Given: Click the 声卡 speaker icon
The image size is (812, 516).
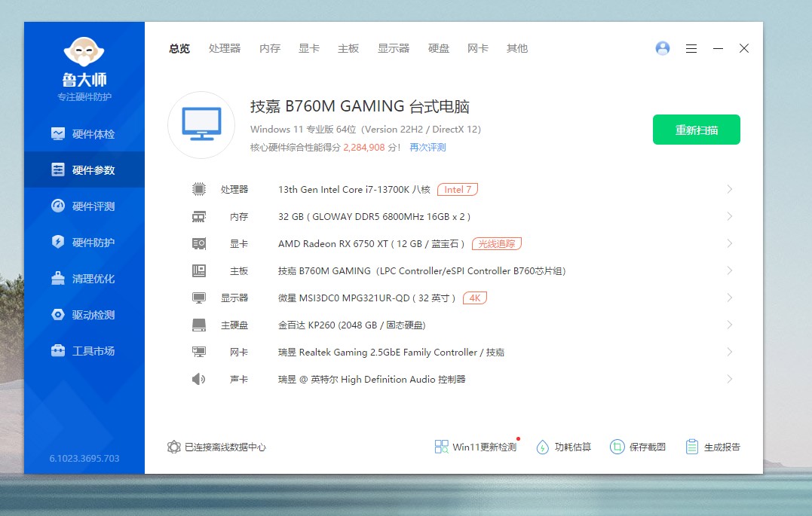Looking at the screenshot, I should tap(199, 380).
